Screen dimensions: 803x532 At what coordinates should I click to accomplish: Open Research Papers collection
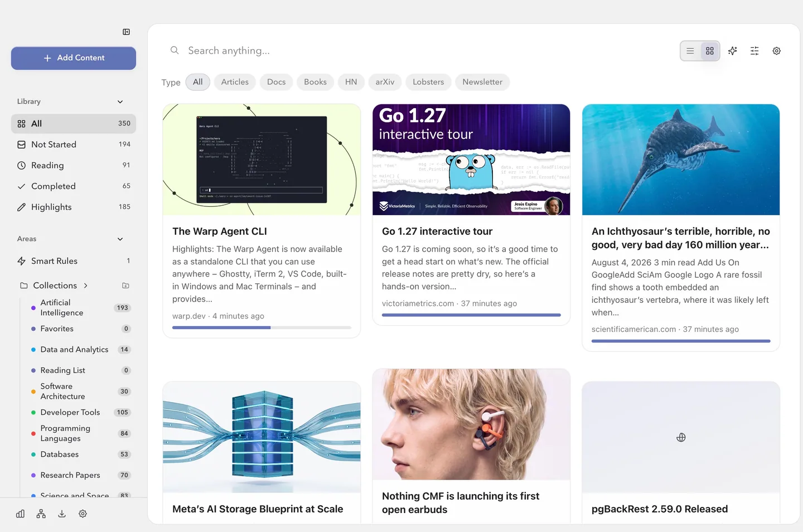[x=80, y=475]
